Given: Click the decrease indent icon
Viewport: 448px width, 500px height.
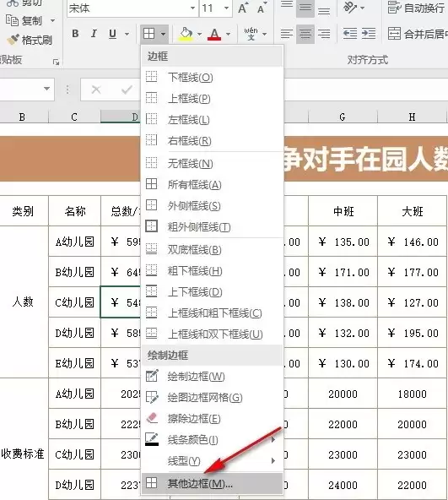Looking at the screenshot, I should click(x=350, y=34).
